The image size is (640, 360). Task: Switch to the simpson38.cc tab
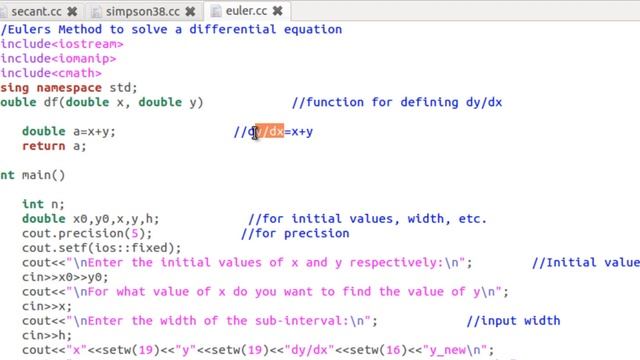click(x=142, y=11)
